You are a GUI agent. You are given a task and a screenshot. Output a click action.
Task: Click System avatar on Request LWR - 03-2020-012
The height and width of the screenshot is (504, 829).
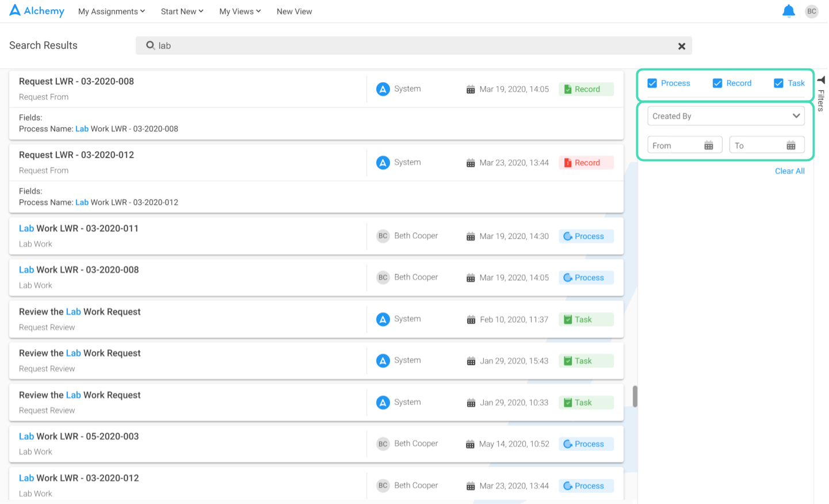point(383,163)
